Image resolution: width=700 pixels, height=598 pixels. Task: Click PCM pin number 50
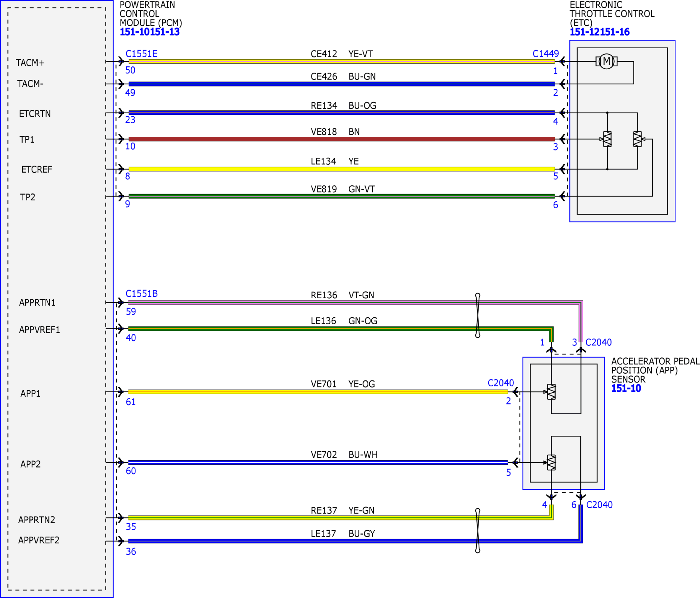pos(130,70)
